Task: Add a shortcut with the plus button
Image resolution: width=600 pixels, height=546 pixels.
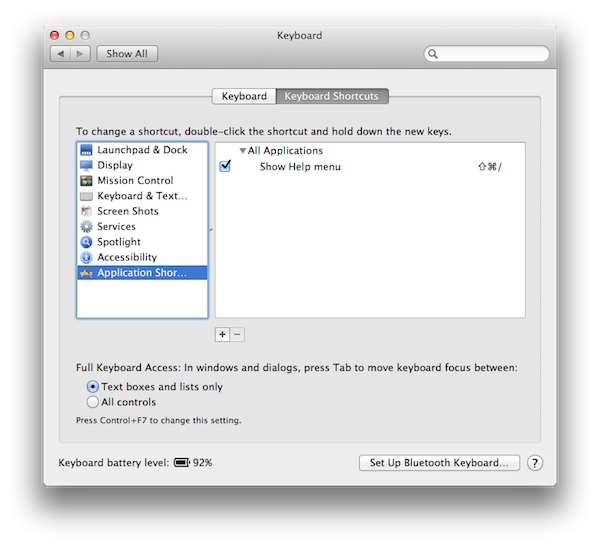Action: [x=222, y=334]
